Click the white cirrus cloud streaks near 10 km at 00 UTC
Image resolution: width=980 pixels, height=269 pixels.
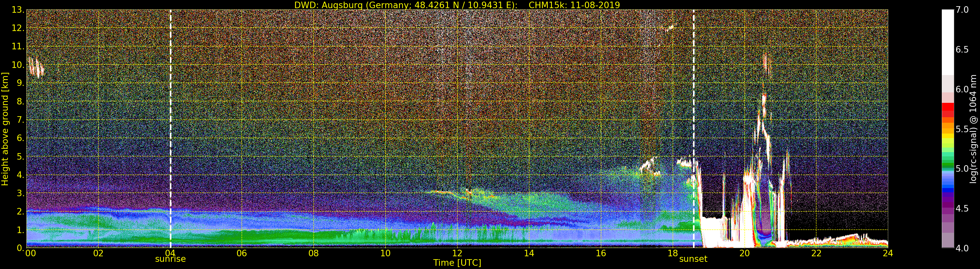37,68
